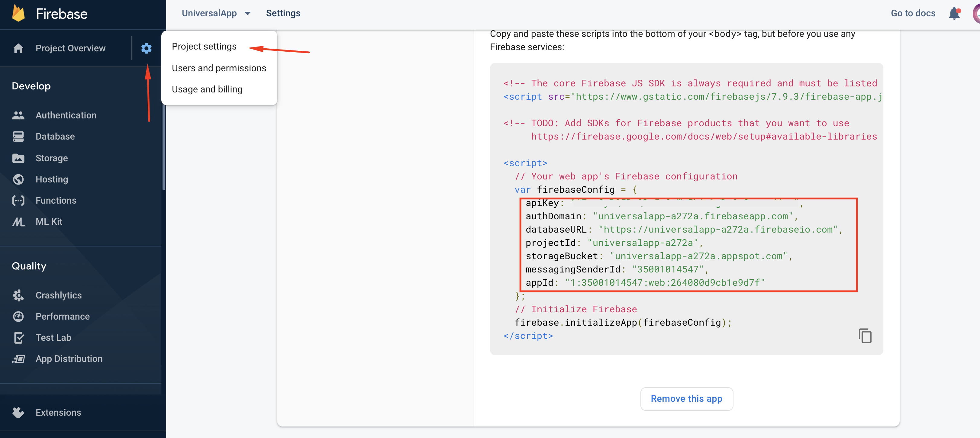This screenshot has height=438, width=980.
Task: Click the Firebase title text
Action: [62, 14]
